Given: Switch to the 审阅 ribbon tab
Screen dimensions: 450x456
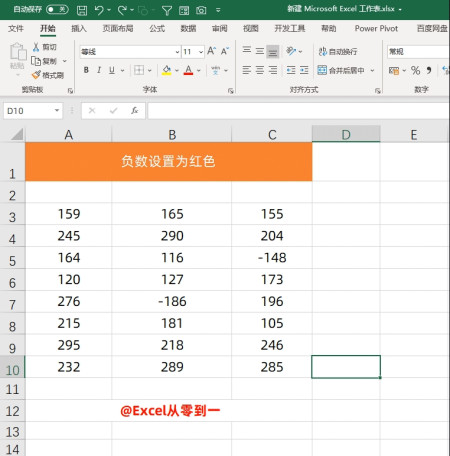Looking at the screenshot, I should (219, 29).
